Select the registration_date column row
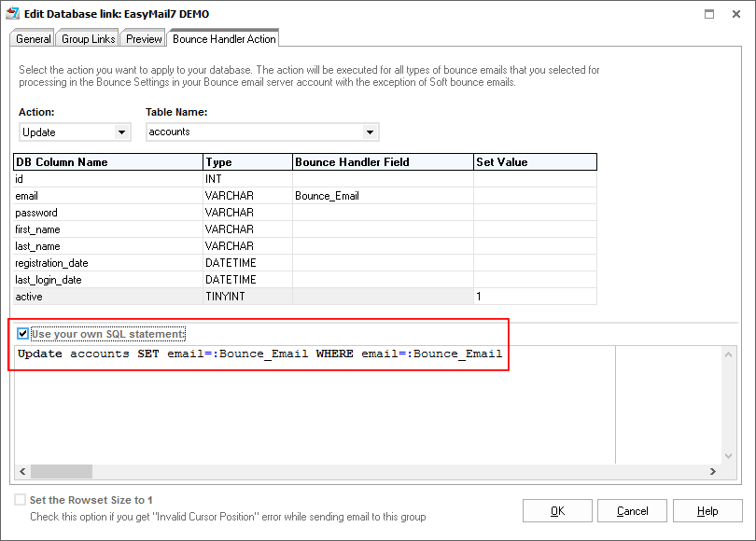 coord(304,263)
